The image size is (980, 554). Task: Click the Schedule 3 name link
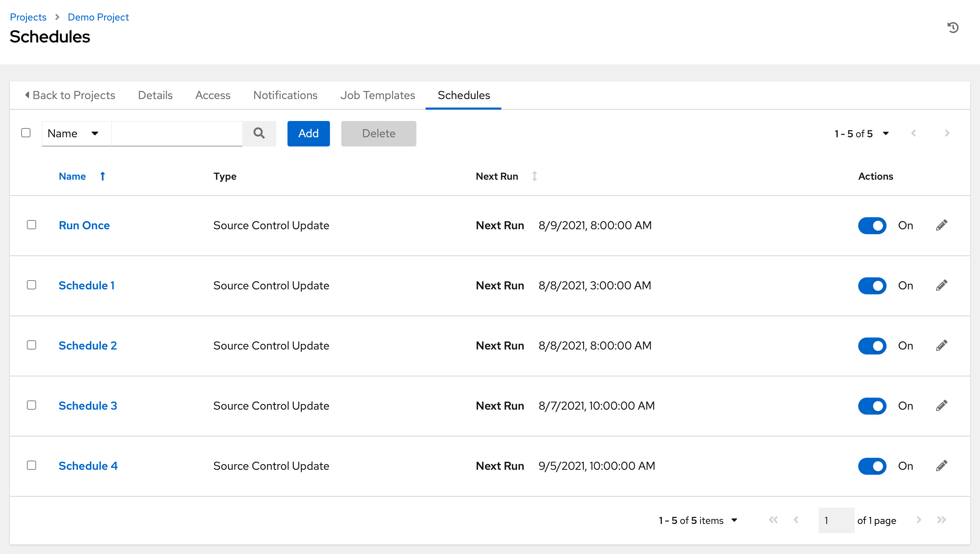[88, 405]
